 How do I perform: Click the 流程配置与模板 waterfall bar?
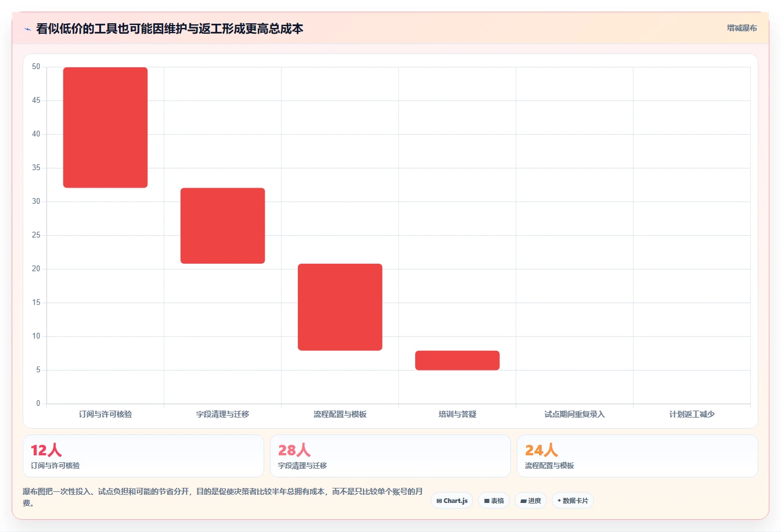pyautogui.click(x=340, y=307)
